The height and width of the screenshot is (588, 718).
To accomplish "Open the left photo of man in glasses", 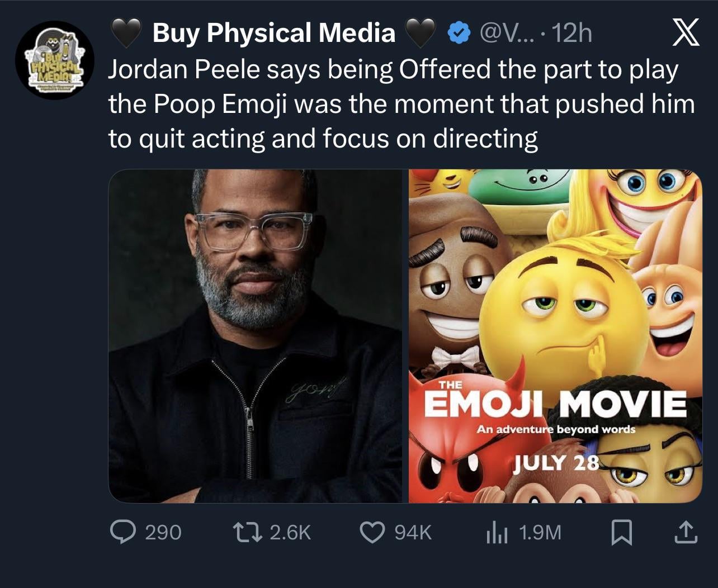I will [254, 335].
